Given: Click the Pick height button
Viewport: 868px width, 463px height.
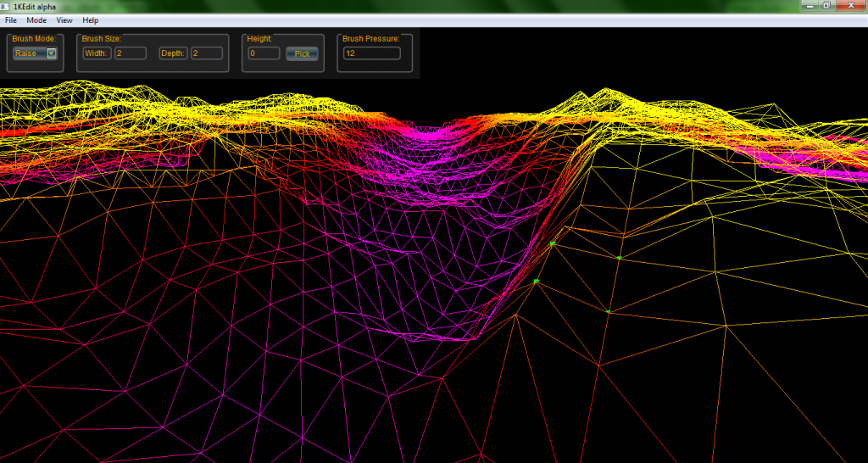Looking at the screenshot, I should click(x=302, y=53).
